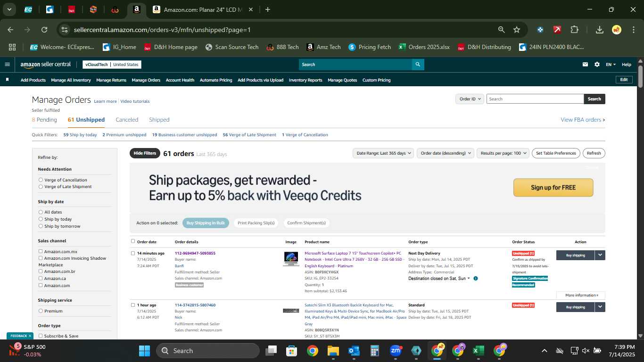Select order 112-9694947-5093855 checkbox
The height and width of the screenshot is (362, 644).
(133, 253)
